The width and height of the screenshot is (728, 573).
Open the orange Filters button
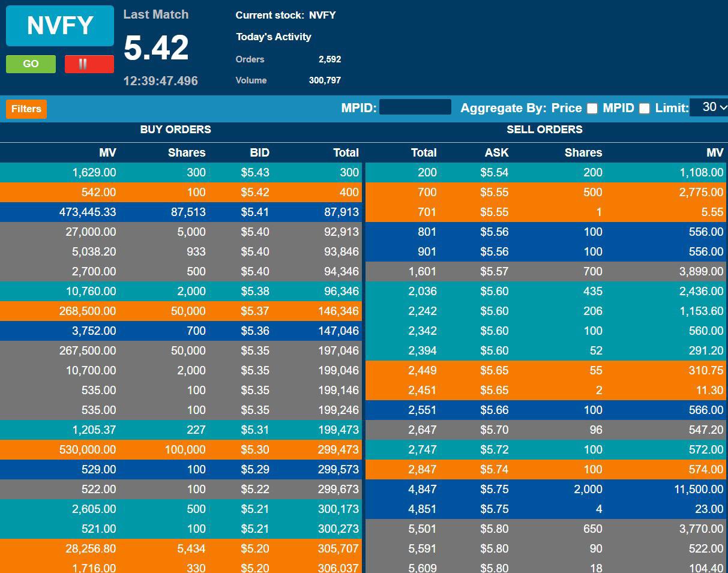pos(26,109)
